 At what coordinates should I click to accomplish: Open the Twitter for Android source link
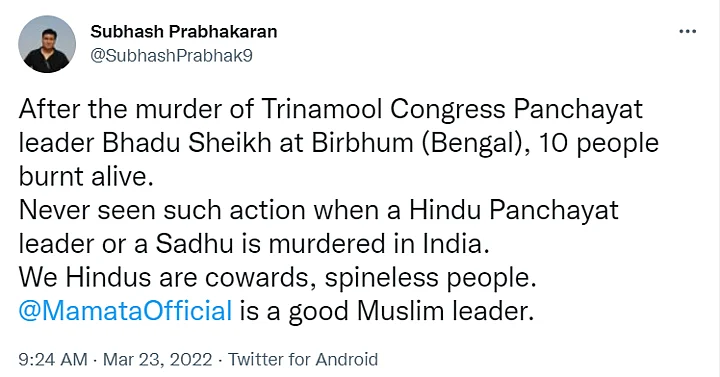click(x=303, y=359)
